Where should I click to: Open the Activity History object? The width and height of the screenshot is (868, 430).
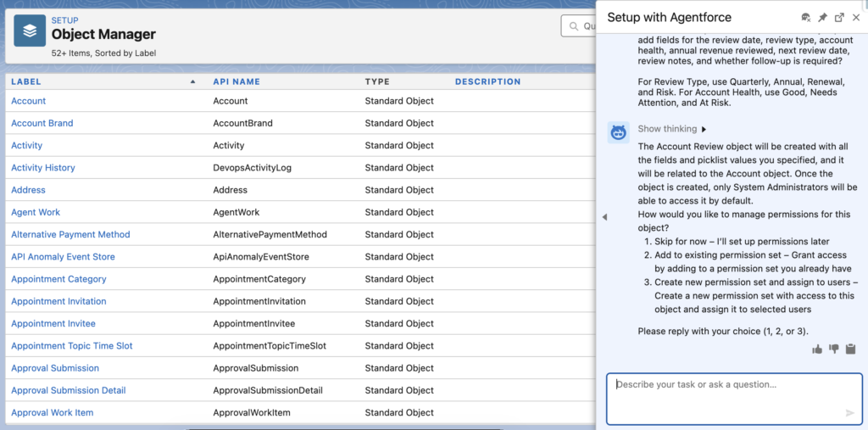pyautogui.click(x=43, y=167)
